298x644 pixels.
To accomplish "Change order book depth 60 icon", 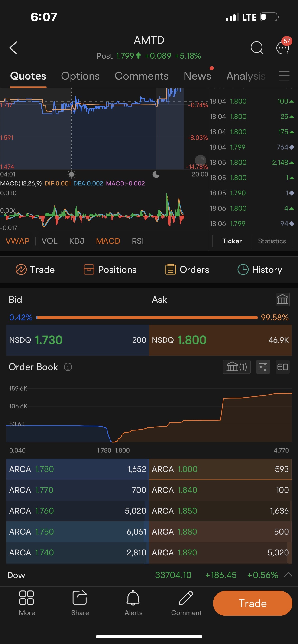I will point(282,367).
